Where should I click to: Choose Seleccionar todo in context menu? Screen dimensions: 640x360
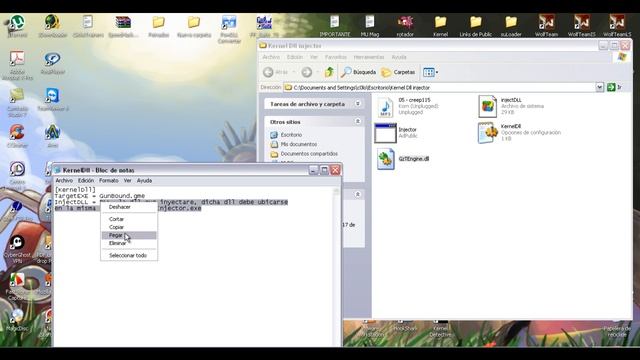(129, 256)
